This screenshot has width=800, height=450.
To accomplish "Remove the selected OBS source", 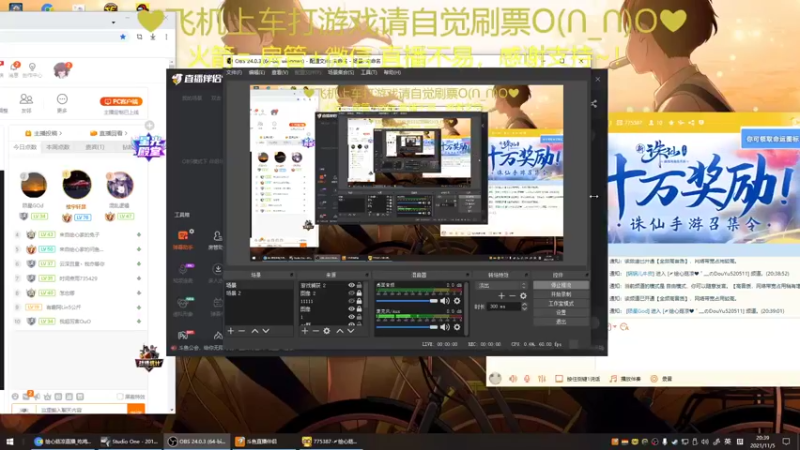I will [316, 331].
